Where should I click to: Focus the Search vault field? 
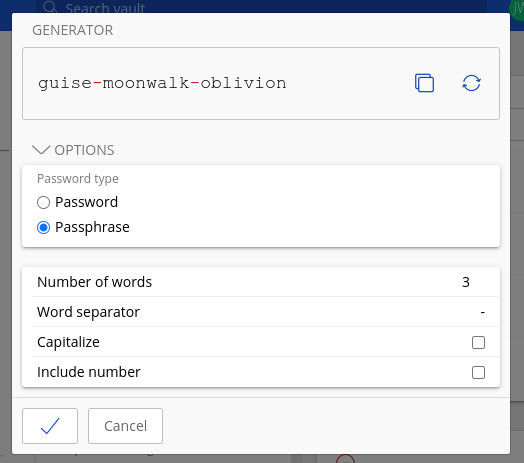pos(261,7)
